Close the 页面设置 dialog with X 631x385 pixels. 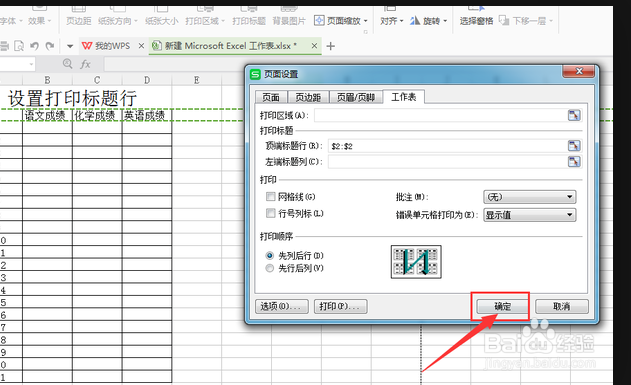tap(579, 71)
